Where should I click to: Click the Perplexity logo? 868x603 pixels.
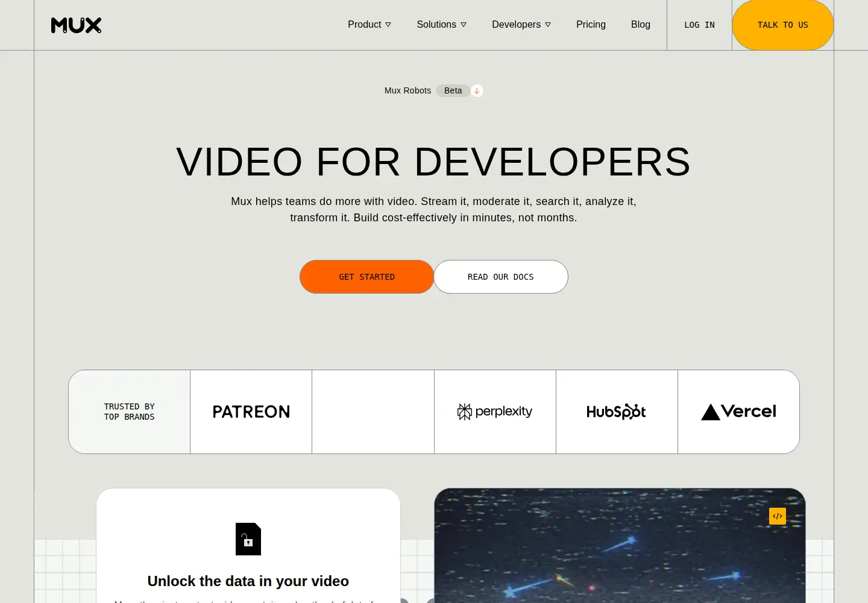(x=495, y=412)
